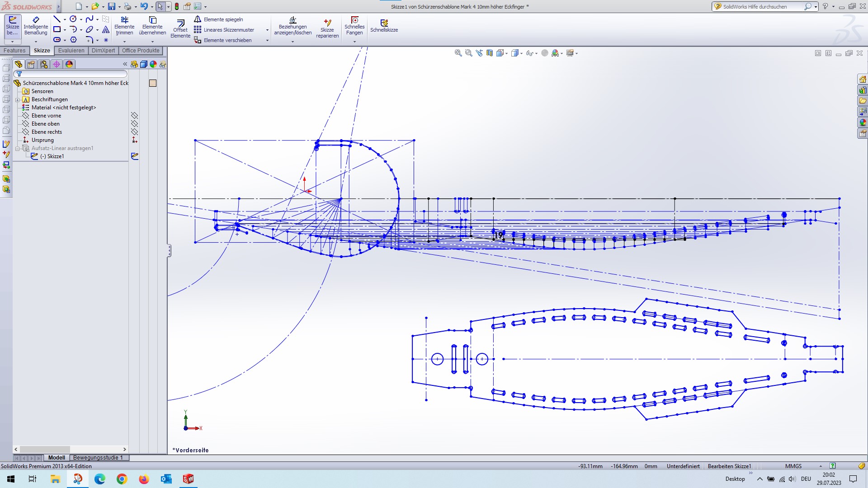Select the Line sketch tool

(57, 19)
